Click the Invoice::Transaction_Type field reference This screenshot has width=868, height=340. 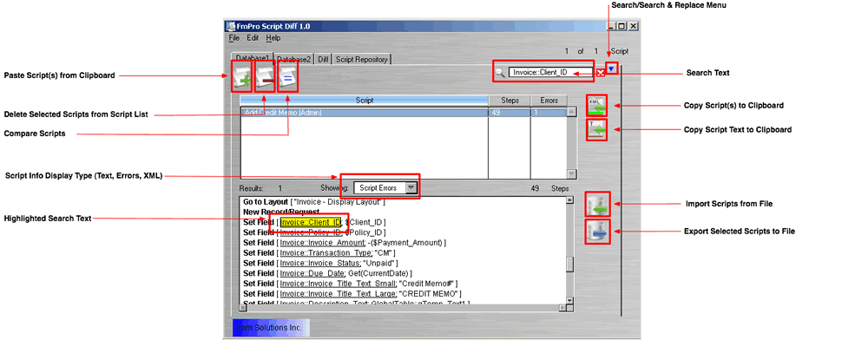pyautogui.click(x=325, y=252)
